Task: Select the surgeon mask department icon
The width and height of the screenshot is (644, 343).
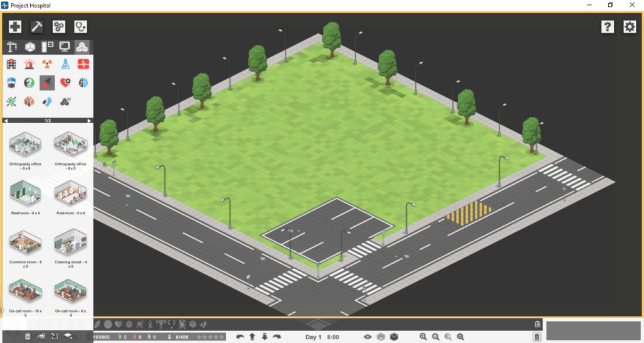Action: click(11, 83)
